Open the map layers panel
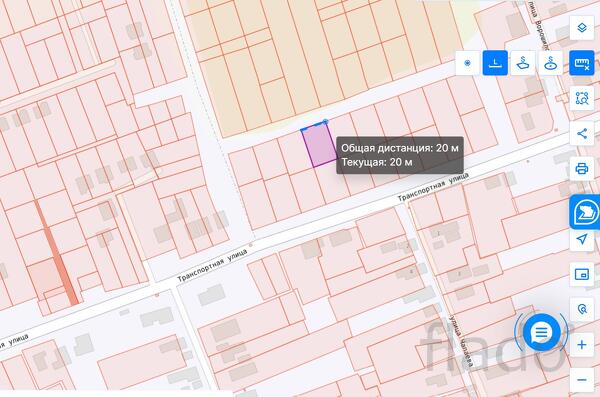This screenshot has height=397, width=600. click(582, 28)
